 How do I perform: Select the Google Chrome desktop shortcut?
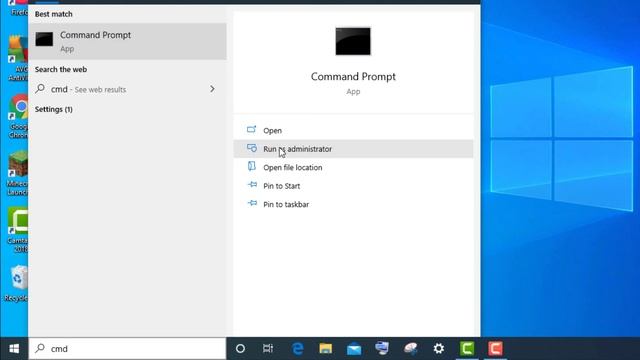click(x=17, y=116)
